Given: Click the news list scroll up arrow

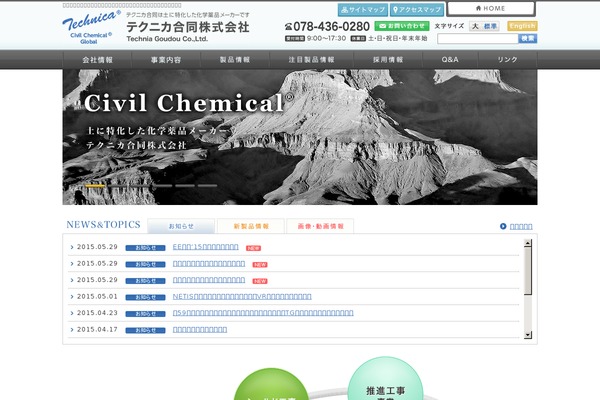Looking at the screenshot, I should [x=528, y=243].
